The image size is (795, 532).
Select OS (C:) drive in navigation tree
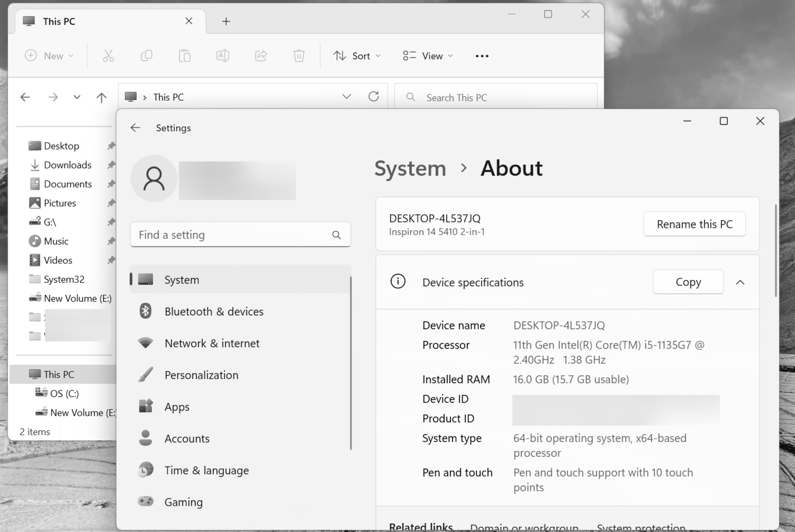click(x=64, y=394)
